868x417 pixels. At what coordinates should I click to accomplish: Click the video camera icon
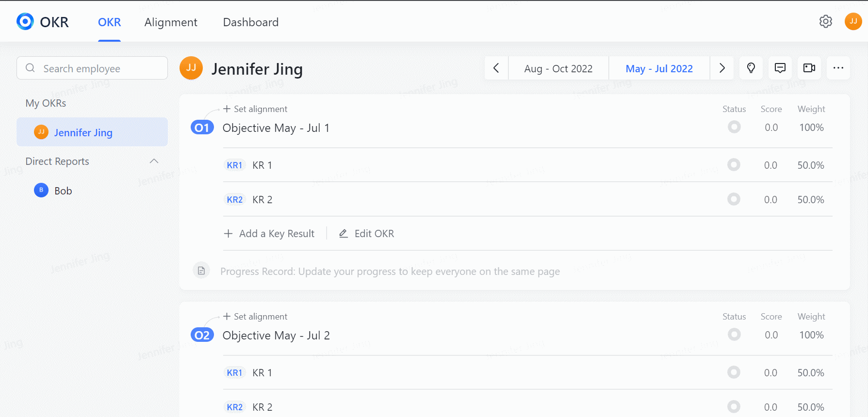(x=809, y=68)
